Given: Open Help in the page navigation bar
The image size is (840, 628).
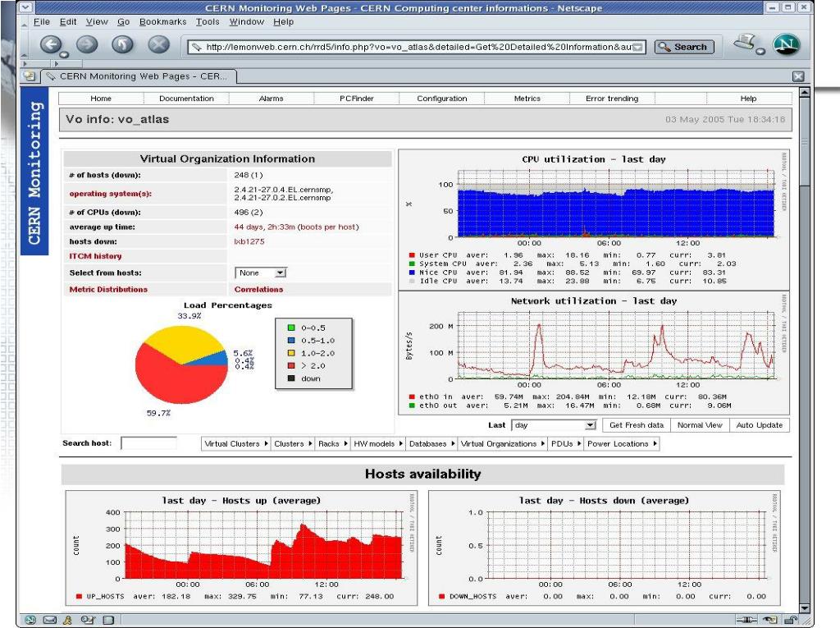Looking at the screenshot, I should (x=748, y=99).
